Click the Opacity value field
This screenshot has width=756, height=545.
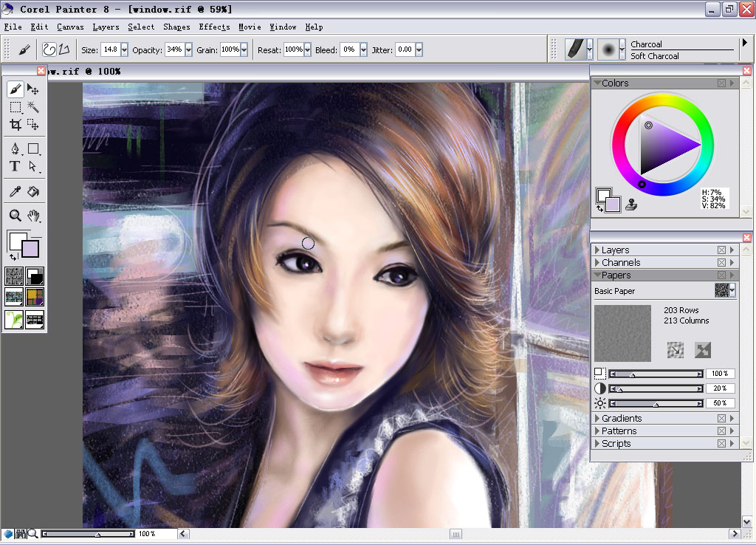pyautogui.click(x=174, y=49)
